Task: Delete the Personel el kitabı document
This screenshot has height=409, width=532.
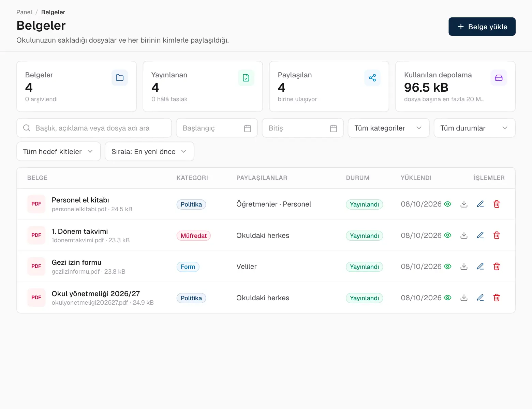Action: 497,204
